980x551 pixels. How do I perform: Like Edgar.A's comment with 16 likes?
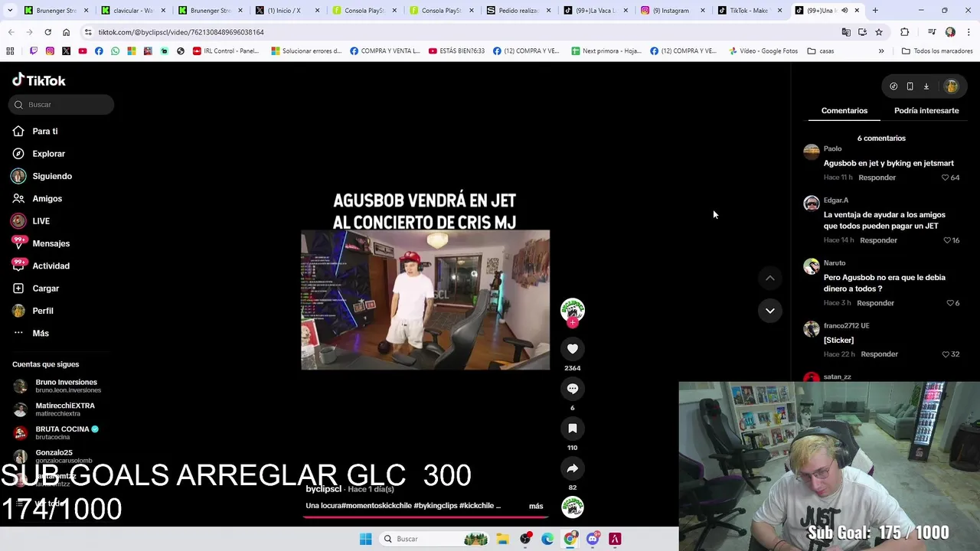point(946,240)
